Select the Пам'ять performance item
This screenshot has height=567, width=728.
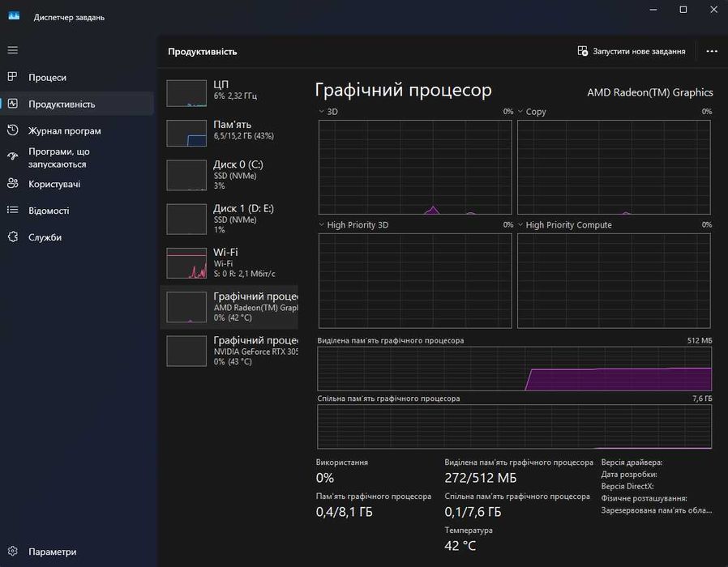pos(229,131)
